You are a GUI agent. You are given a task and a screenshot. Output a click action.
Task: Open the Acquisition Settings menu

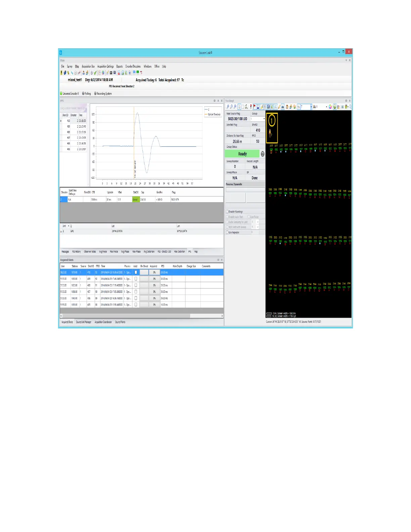pos(106,66)
